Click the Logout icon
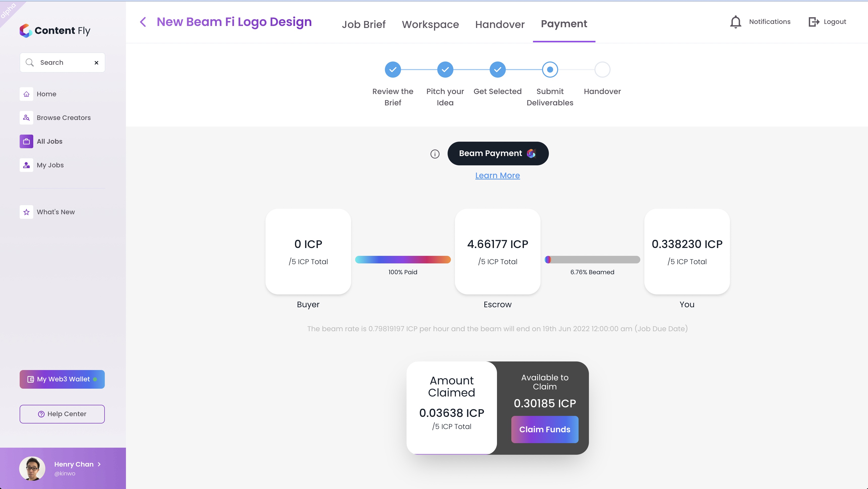Viewport: 868px width, 489px height. (x=814, y=22)
